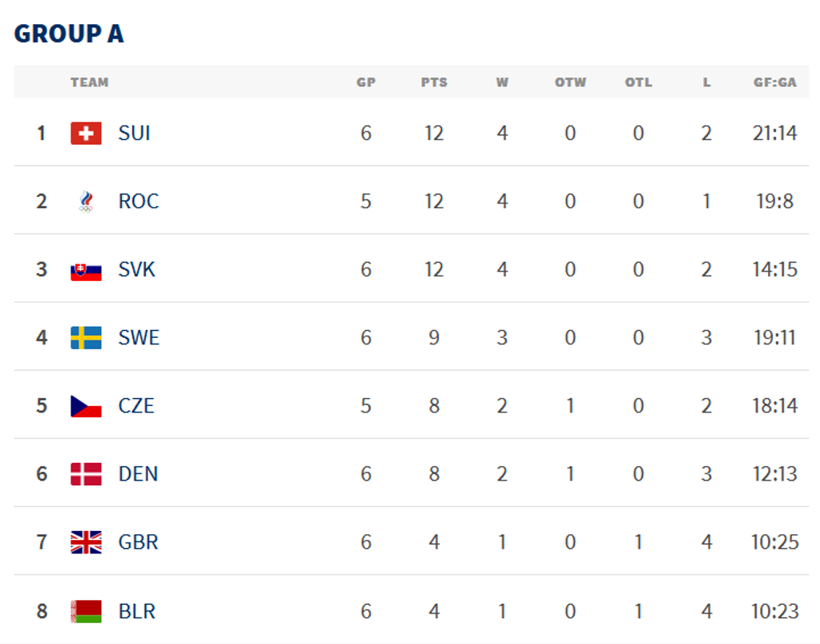
Task: Sort standings by PTS column header
Action: click(434, 83)
